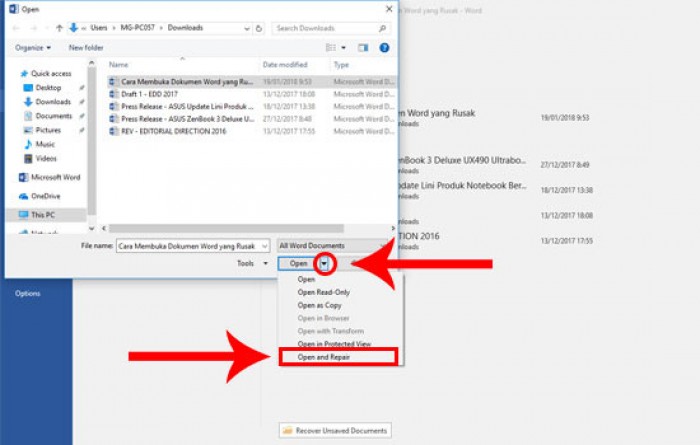Sort files by the Name column
The image size is (700, 445).
pyautogui.click(x=118, y=65)
